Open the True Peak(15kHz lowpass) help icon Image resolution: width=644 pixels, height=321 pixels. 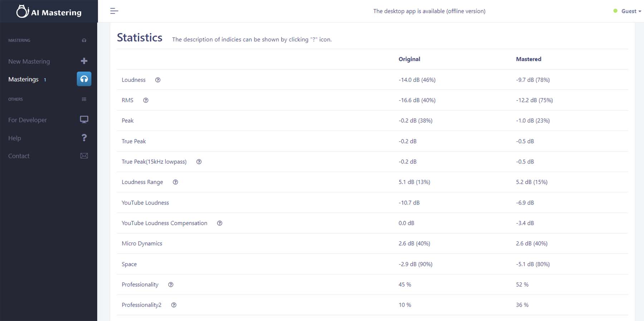(x=199, y=162)
